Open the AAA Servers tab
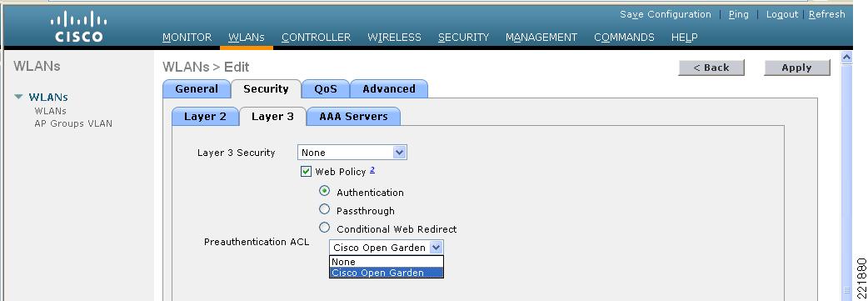This screenshot has width=868, height=301. [x=353, y=117]
